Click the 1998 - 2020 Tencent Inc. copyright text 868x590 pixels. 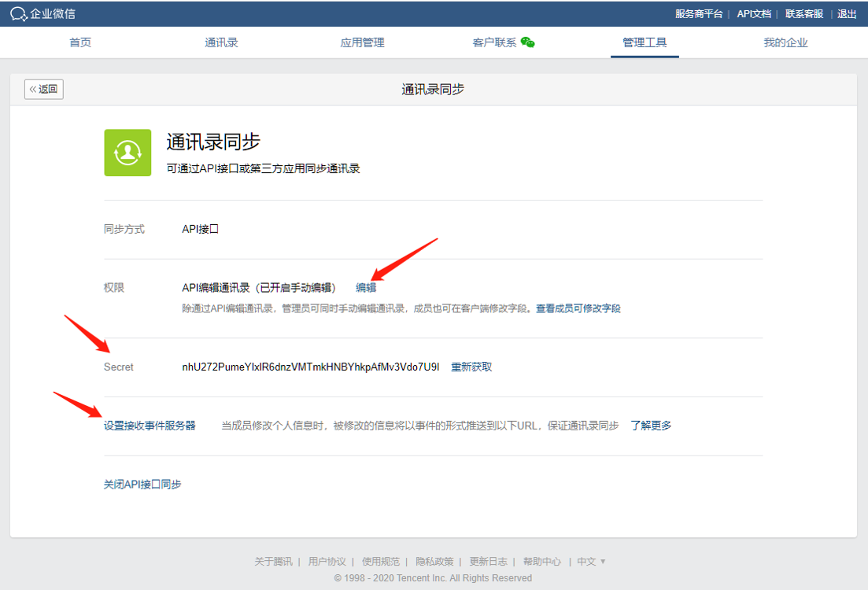[433, 578]
